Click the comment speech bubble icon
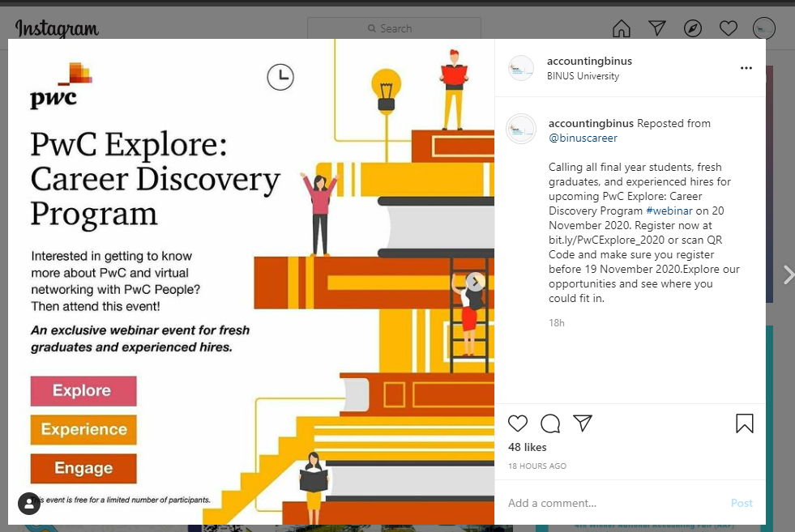This screenshot has width=795, height=532. [550, 423]
